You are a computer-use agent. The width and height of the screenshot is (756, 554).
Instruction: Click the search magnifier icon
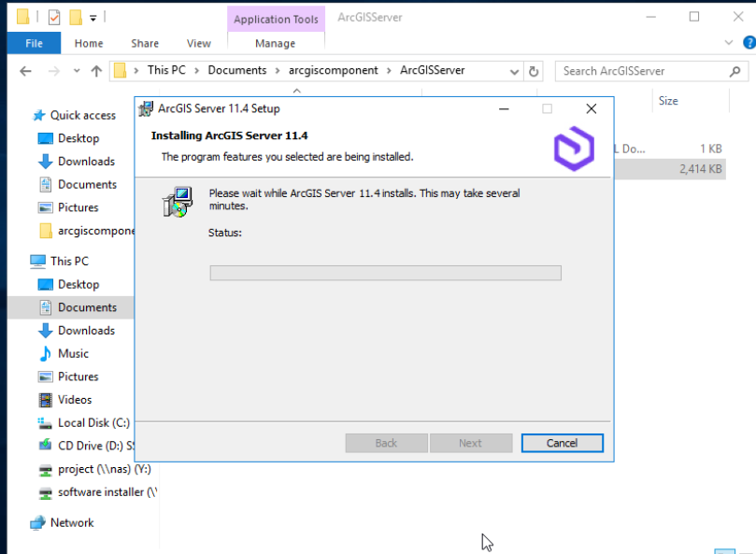(735, 71)
